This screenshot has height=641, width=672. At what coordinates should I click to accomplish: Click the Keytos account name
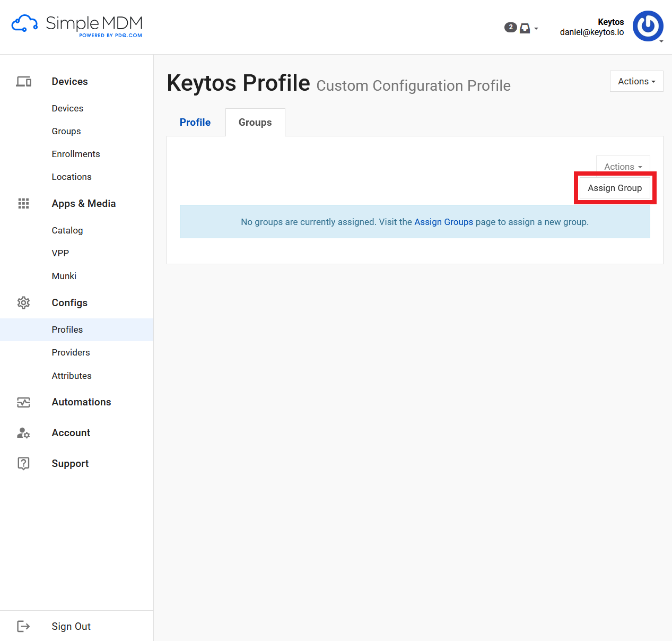click(x=611, y=22)
